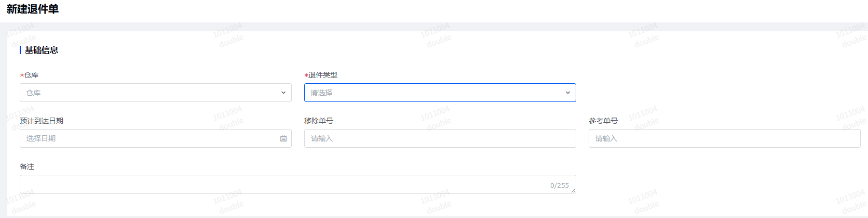Screen dimensions: 868x218
Task: Click the 新建退件单 page title
Action: click(x=32, y=9)
